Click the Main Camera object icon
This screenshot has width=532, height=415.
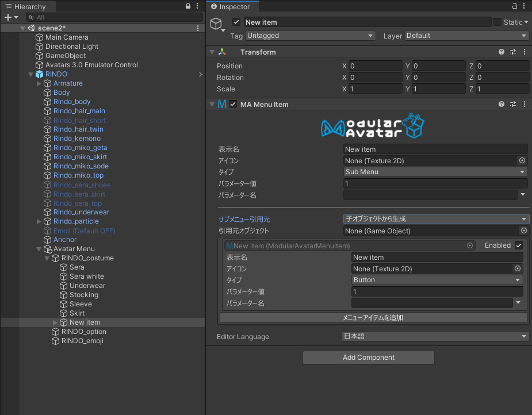(39, 37)
